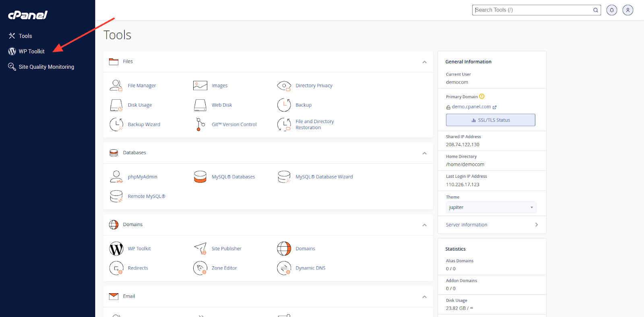Screen dimensions: 644x317
Task: Open the Web Disk icon
Action: click(200, 105)
